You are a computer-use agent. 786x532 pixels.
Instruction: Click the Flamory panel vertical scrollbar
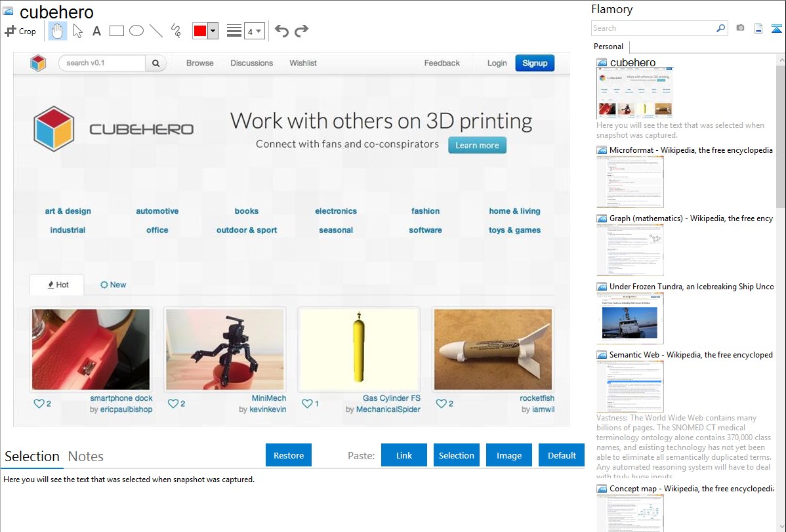781,135
